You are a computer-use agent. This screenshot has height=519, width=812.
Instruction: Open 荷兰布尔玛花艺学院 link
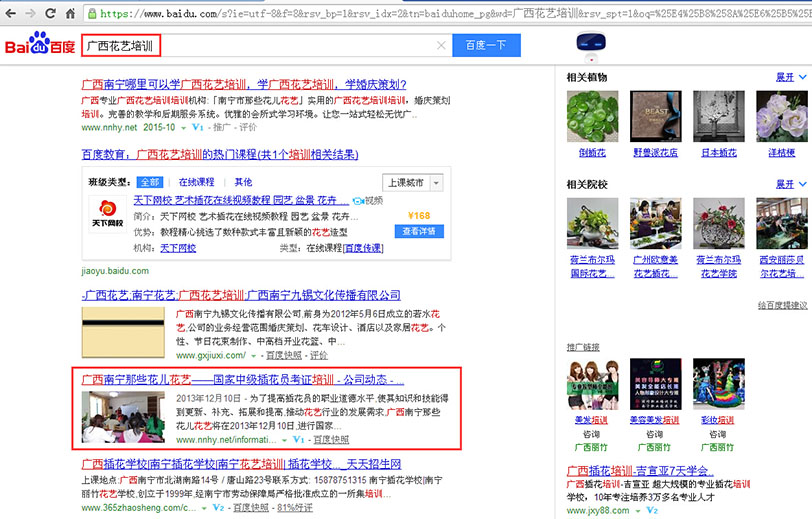click(x=719, y=267)
